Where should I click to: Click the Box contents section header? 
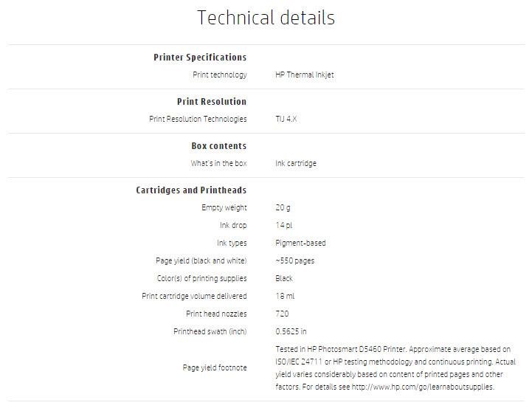(218, 146)
